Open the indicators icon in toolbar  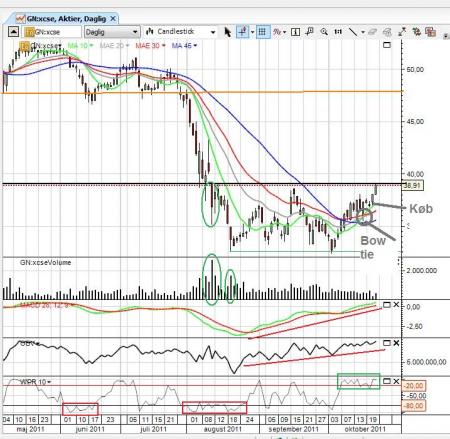tap(277, 32)
